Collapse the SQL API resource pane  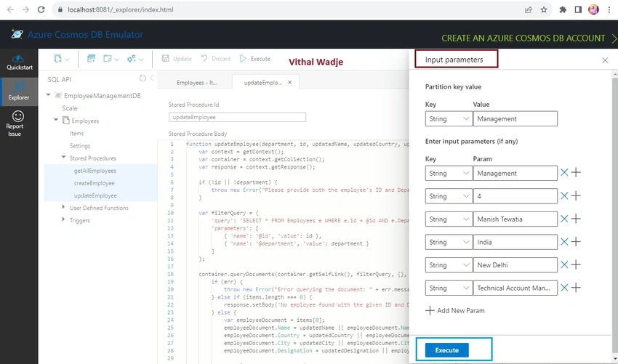coord(152,78)
